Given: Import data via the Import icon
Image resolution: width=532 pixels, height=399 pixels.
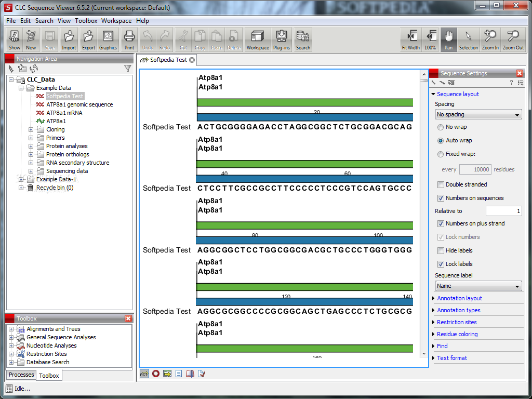Looking at the screenshot, I should pyautogui.click(x=69, y=39).
